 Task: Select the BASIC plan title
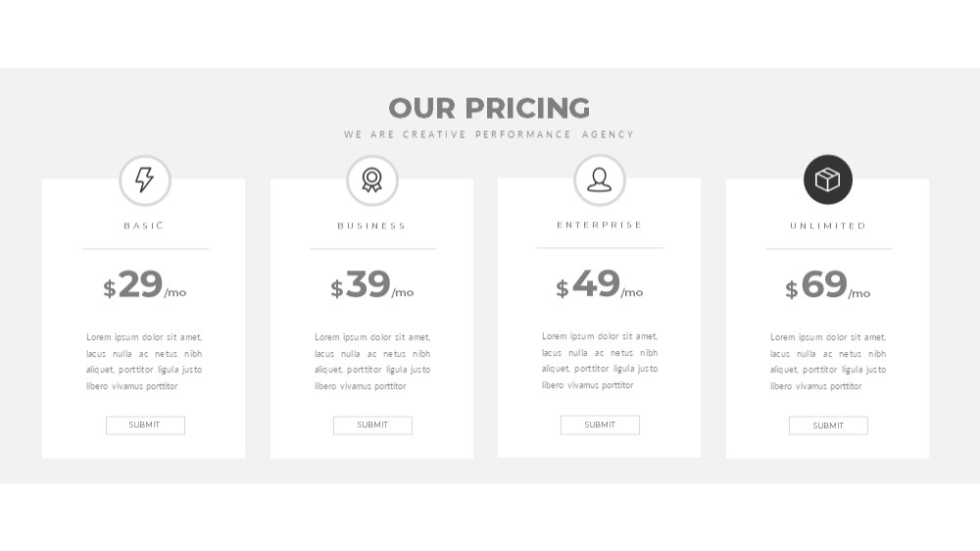[x=144, y=225]
